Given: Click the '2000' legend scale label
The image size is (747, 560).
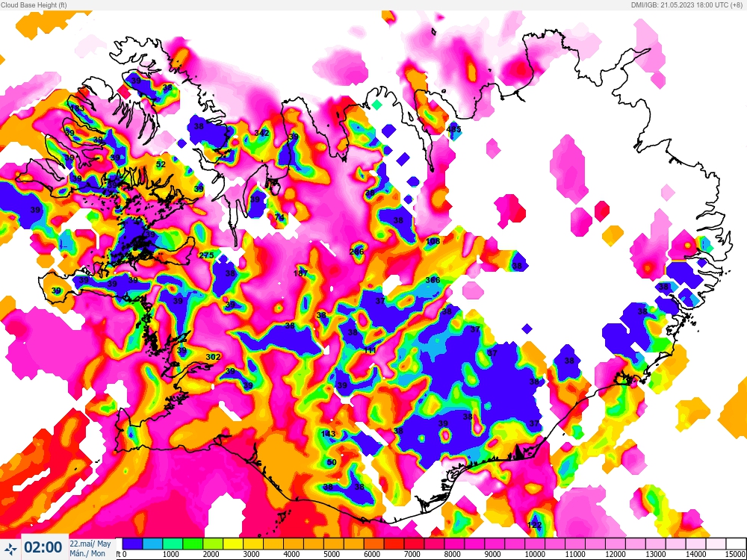Looking at the screenshot, I should coord(211,554).
